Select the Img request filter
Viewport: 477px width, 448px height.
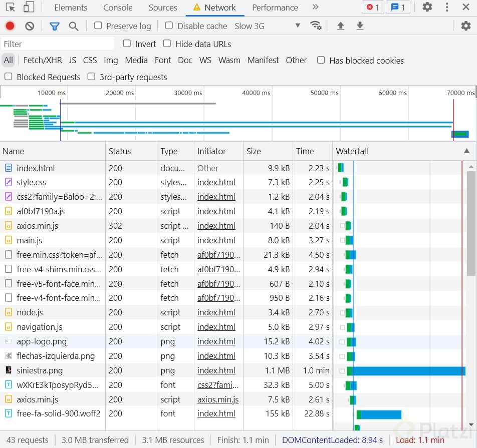(111, 60)
